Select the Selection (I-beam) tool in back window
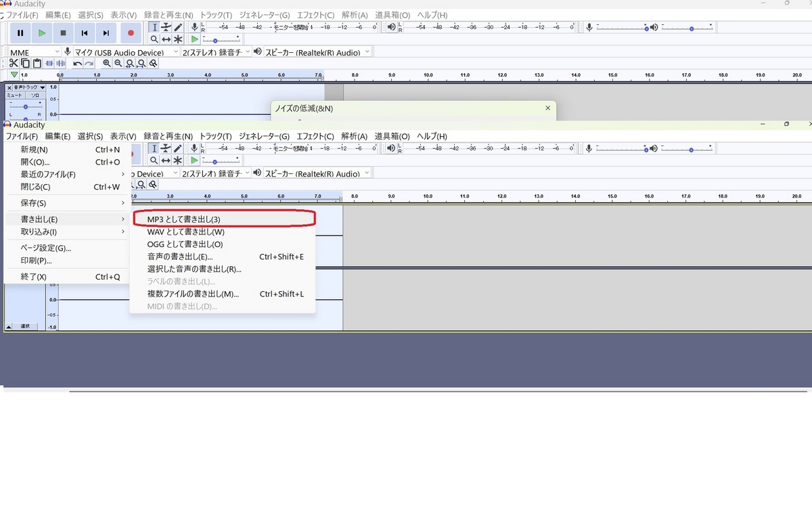Screen dimensions: 812x522 pos(154,27)
